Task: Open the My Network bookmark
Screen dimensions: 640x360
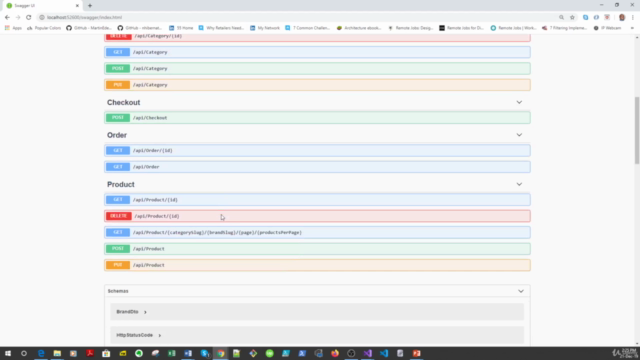Action: [x=265, y=28]
